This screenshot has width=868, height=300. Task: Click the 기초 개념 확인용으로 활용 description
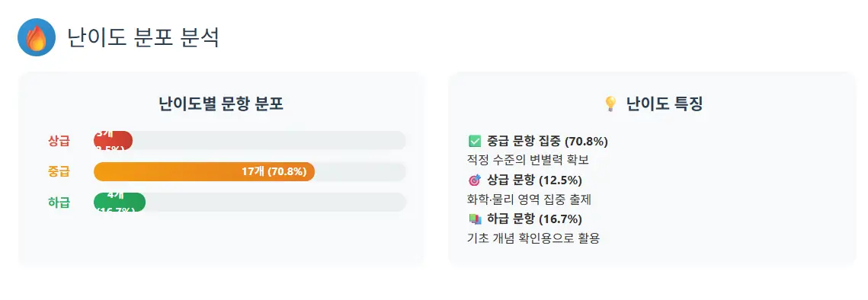[x=533, y=238]
